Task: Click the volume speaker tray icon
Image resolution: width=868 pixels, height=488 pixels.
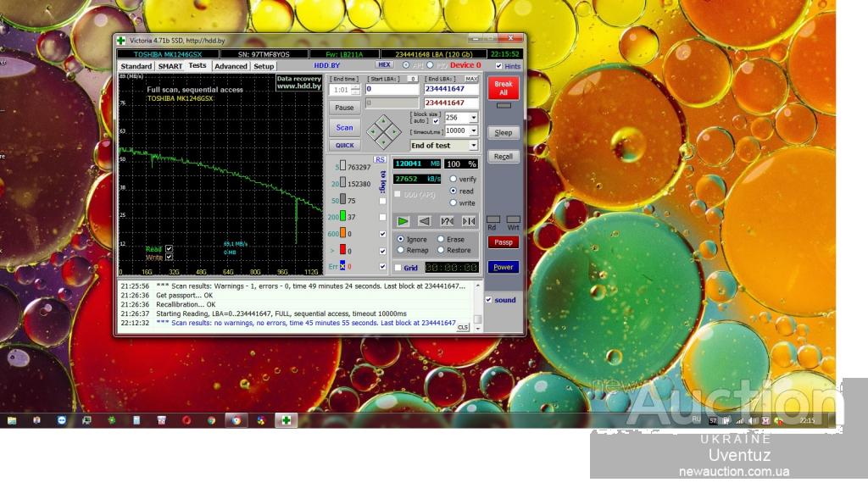Action: pyautogui.click(x=753, y=420)
